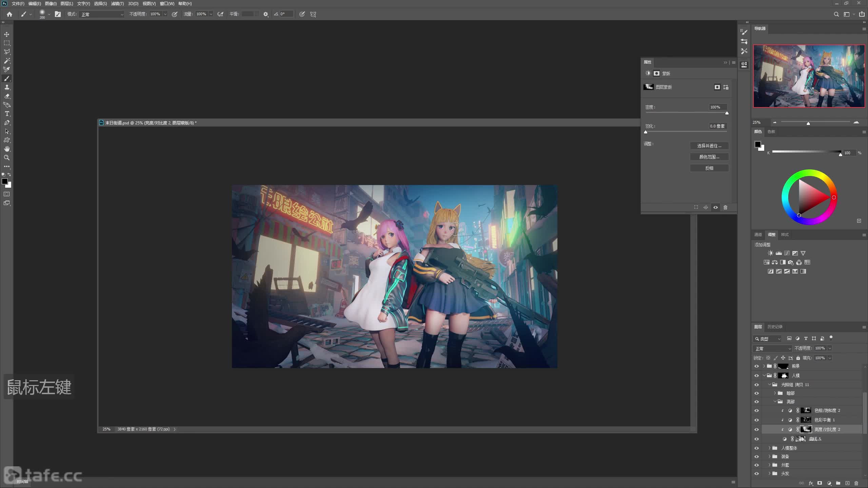Hide the 亮度/对比度 2 layer
The height and width of the screenshot is (488, 868).
756,430
